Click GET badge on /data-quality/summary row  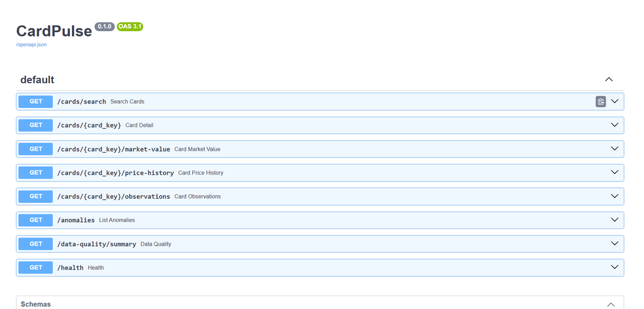35,244
